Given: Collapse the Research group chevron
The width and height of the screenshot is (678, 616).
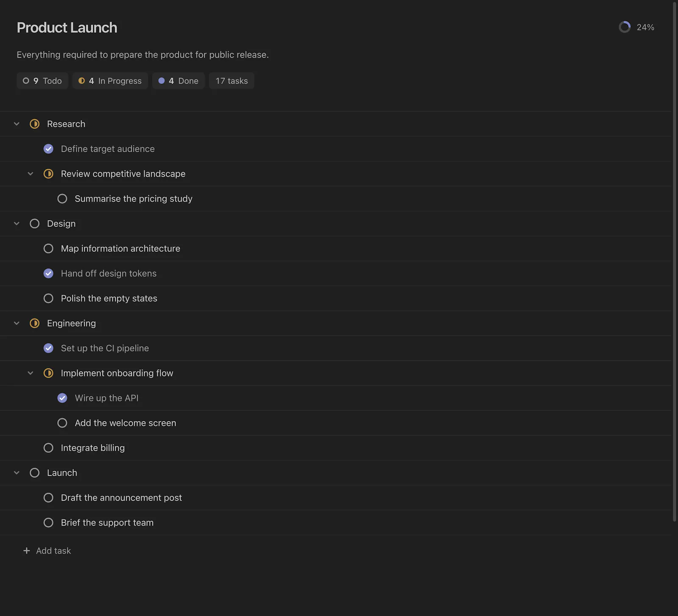Looking at the screenshot, I should (17, 124).
